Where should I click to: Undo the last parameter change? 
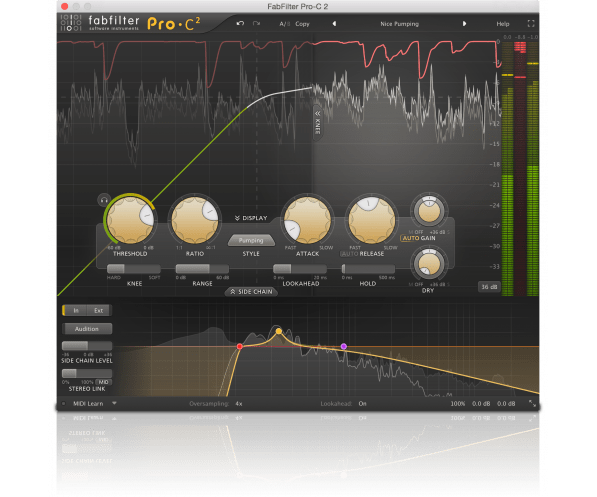point(240,24)
